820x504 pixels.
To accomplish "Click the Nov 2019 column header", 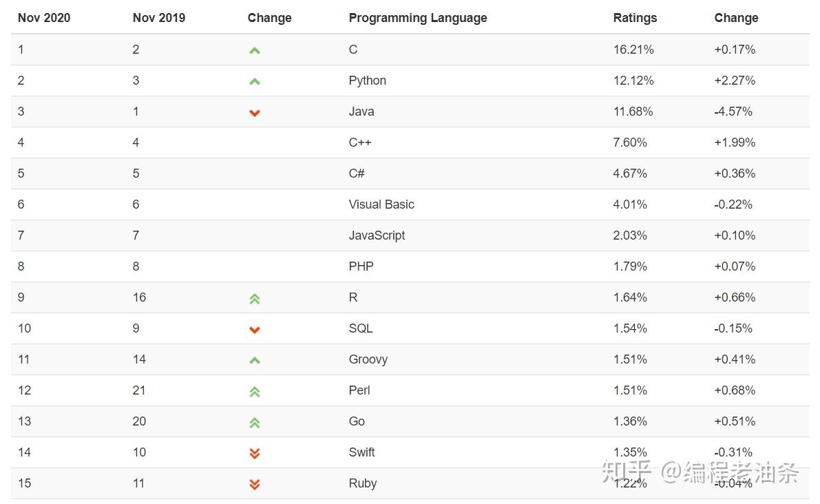I will (159, 18).
